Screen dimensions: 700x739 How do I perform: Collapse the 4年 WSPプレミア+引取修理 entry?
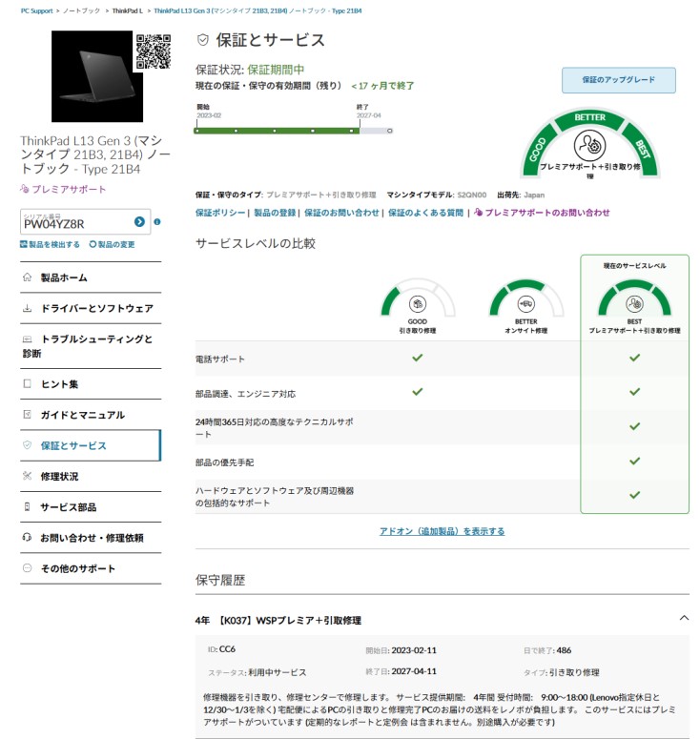pos(684,618)
